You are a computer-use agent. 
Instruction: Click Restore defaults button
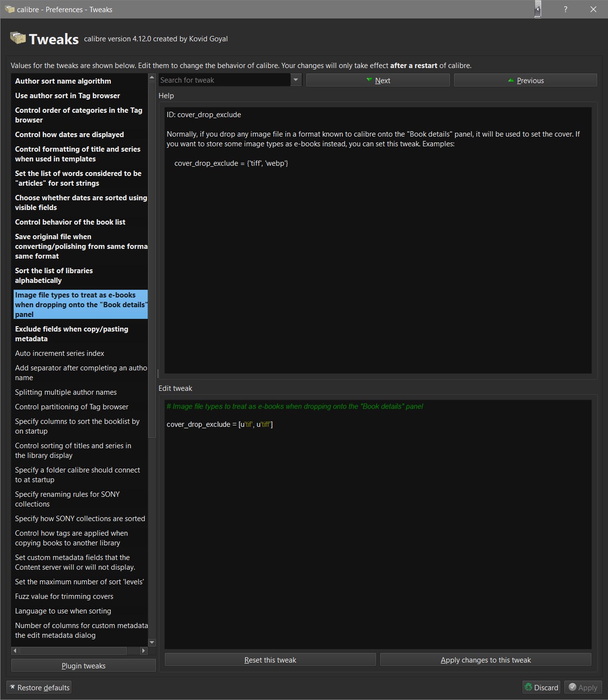click(39, 687)
